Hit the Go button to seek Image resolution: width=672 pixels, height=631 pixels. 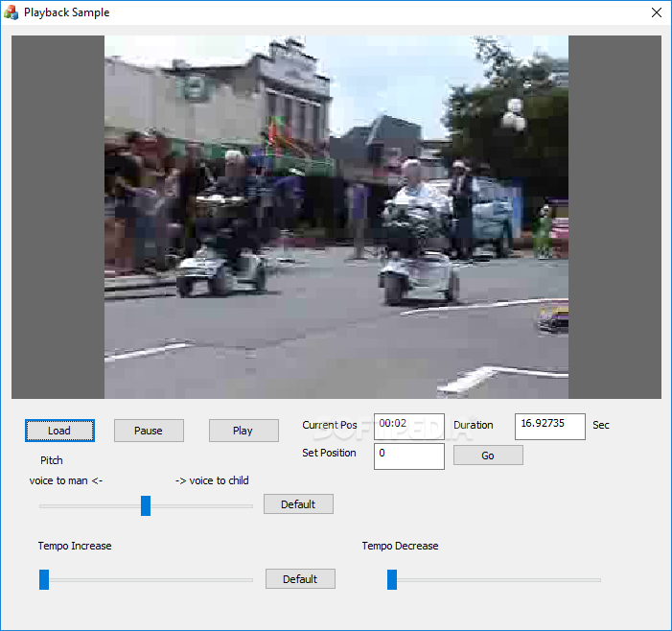[488, 456]
